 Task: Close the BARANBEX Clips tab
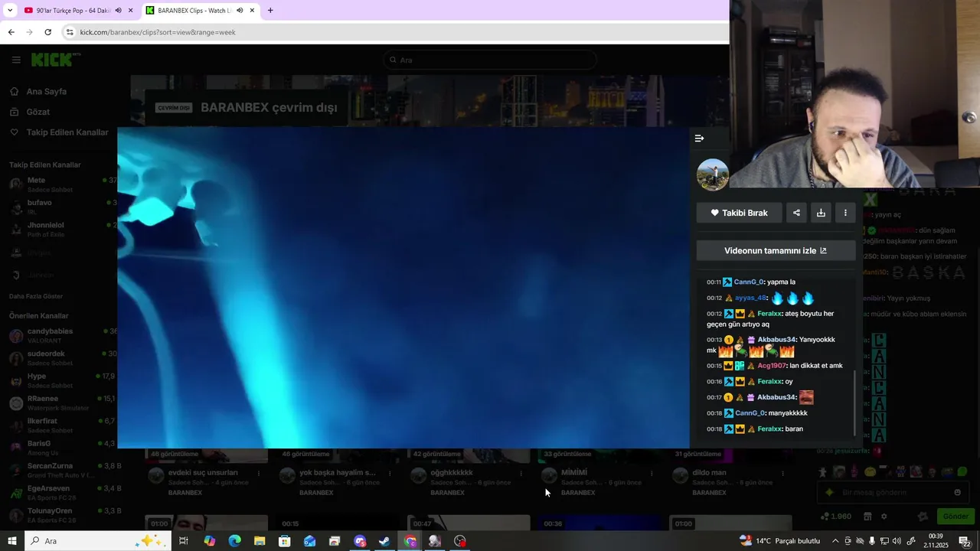point(252,11)
